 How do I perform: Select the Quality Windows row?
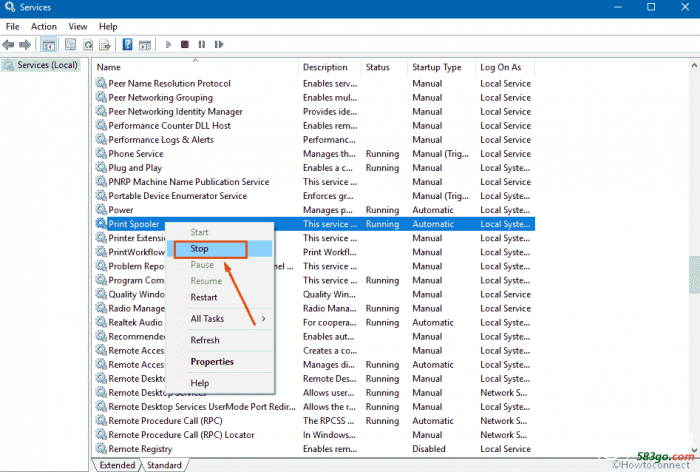click(314, 294)
